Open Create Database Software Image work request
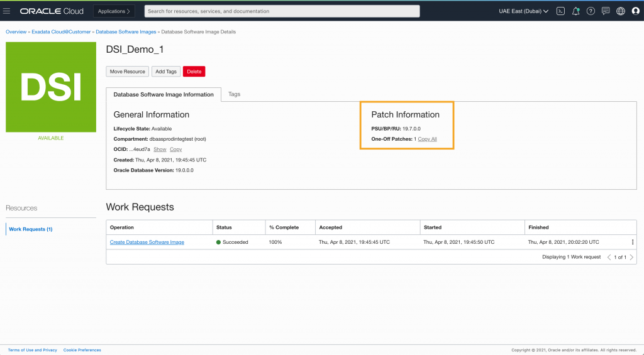644x355 pixels. [147, 242]
